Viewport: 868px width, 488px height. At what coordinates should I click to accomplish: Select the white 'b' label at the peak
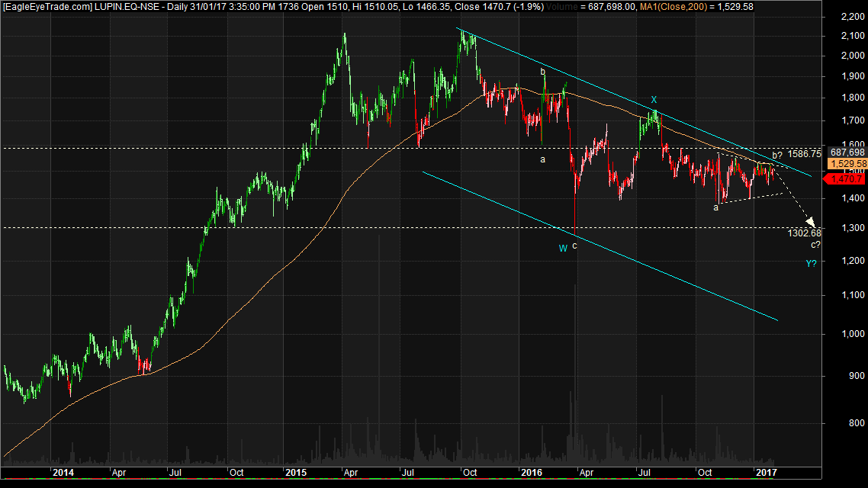click(x=542, y=72)
